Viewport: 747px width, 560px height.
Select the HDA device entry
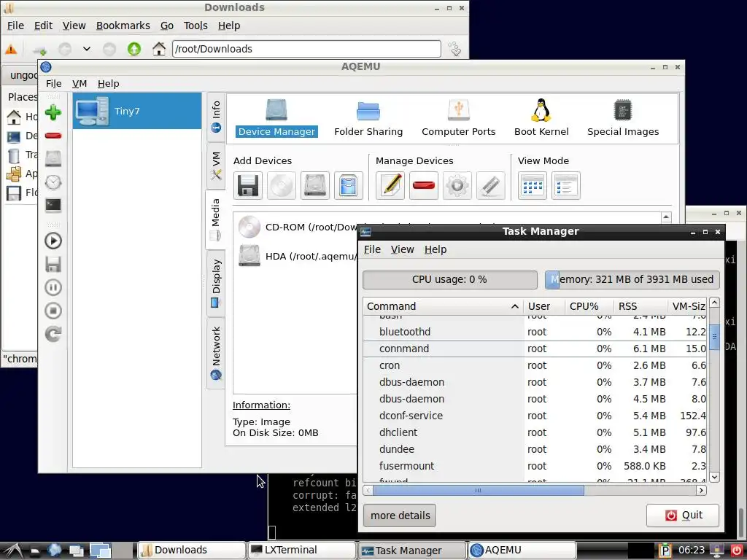click(x=298, y=256)
